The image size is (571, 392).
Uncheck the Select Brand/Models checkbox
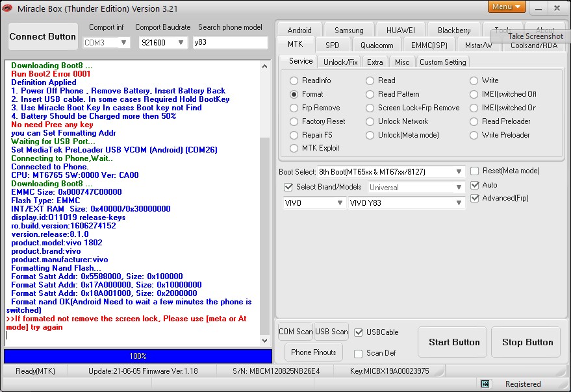[x=288, y=187]
